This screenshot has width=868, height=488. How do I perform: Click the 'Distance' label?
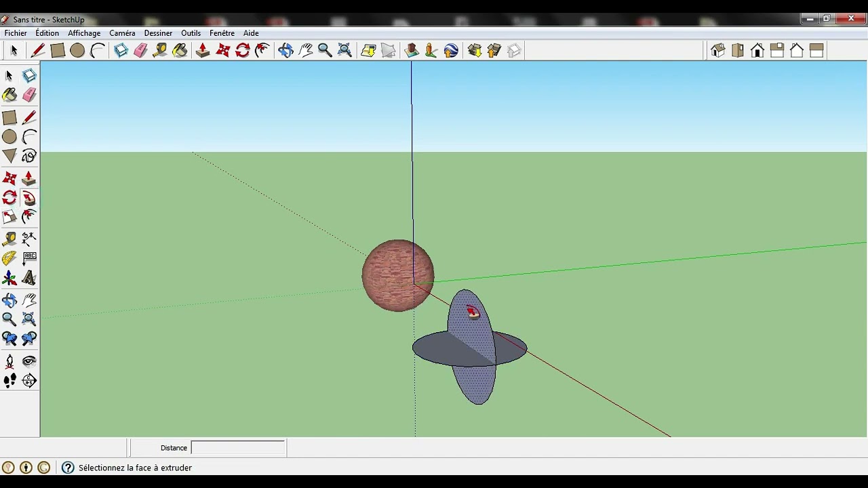pyautogui.click(x=174, y=448)
